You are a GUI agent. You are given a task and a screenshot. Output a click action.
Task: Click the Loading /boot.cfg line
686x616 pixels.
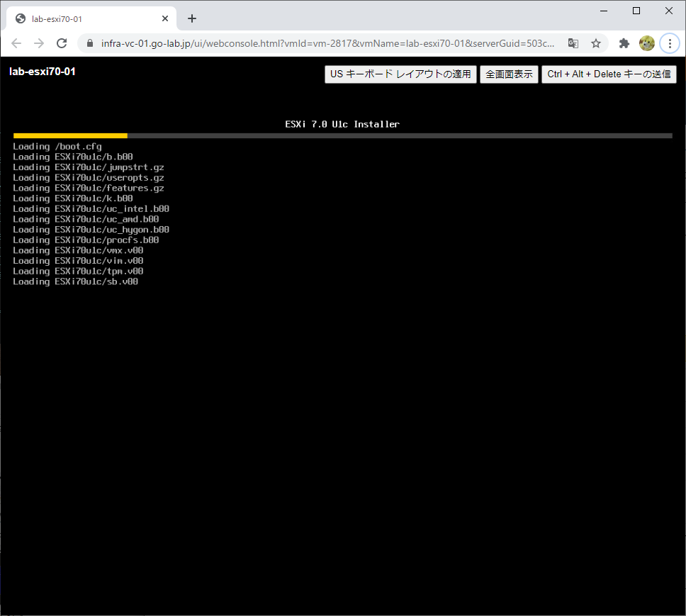tap(57, 147)
